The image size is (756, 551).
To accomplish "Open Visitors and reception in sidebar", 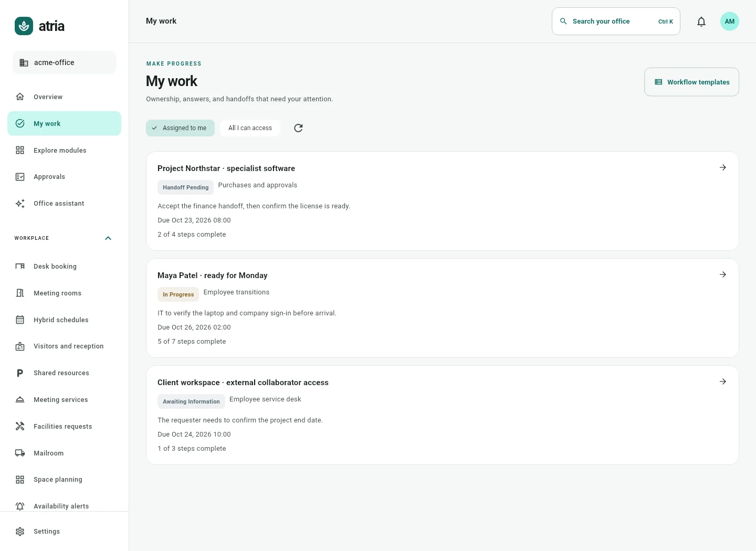I will tap(64, 346).
